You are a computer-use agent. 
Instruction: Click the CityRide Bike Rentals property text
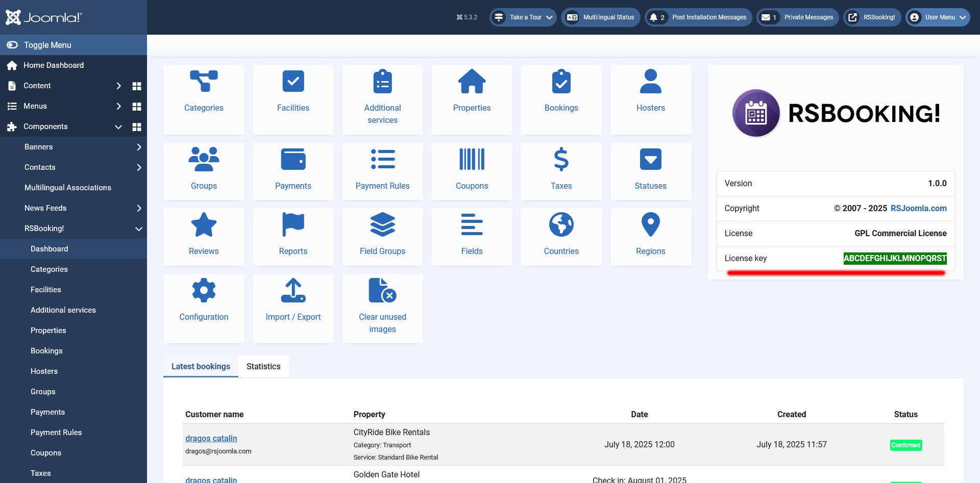tap(391, 432)
